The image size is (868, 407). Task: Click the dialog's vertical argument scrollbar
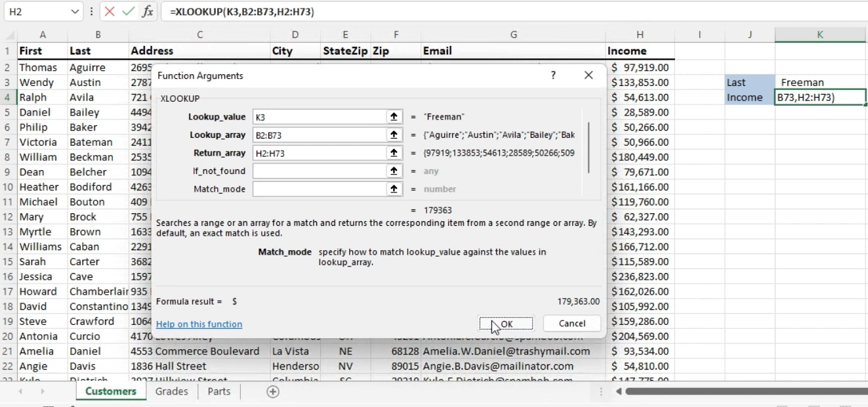(x=589, y=148)
